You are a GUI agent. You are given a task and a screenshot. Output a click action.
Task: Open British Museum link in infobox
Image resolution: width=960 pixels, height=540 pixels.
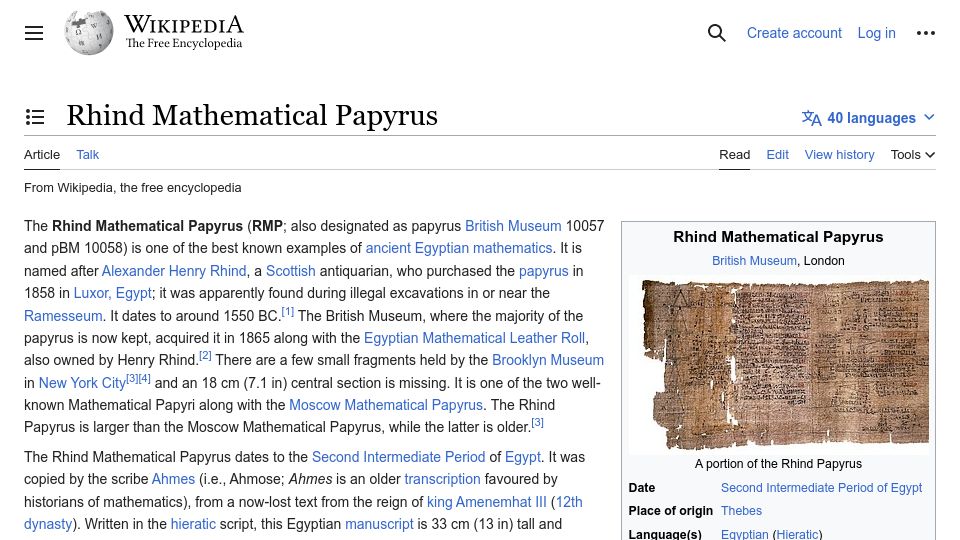coord(754,261)
